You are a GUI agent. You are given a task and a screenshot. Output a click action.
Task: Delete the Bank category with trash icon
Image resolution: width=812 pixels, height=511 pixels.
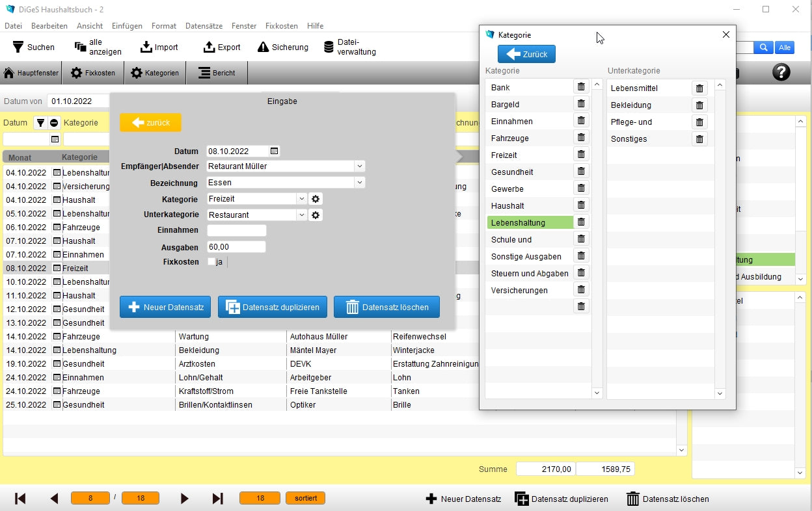(581, 87)
